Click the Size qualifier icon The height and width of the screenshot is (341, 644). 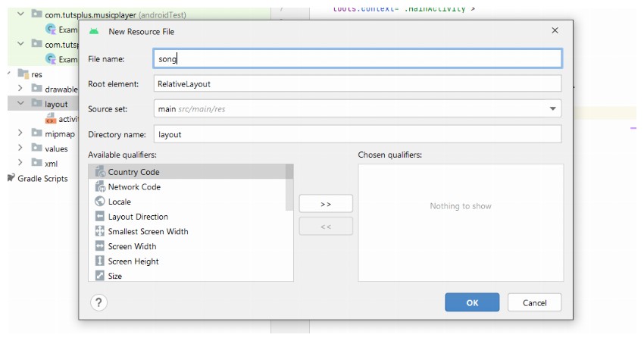coord(100,276)
